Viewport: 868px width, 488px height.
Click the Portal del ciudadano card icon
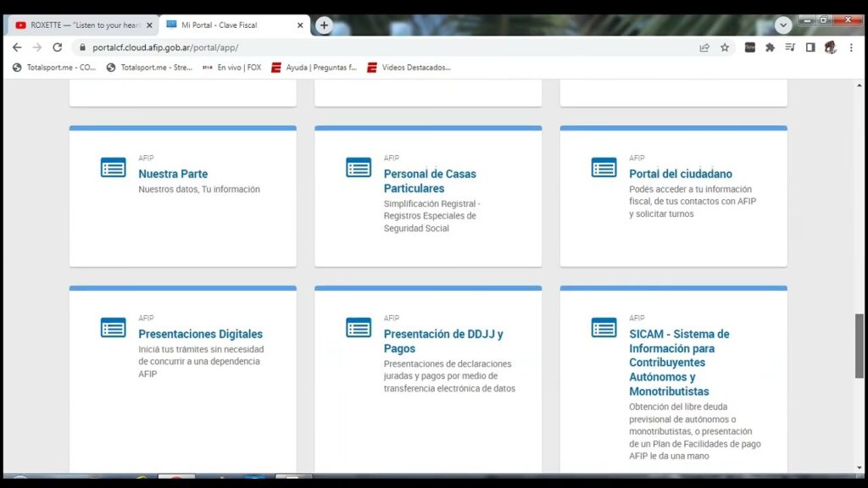click(604, 168)
